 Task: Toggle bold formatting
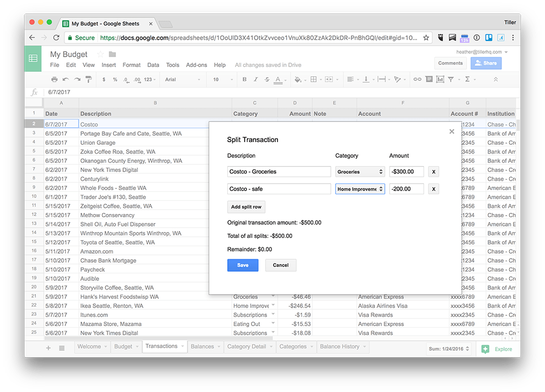pyautogui.click(x=244, y=79)
